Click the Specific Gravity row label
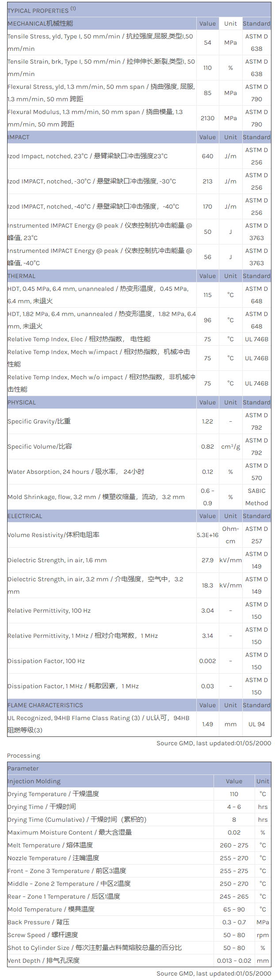 (39, 421)
